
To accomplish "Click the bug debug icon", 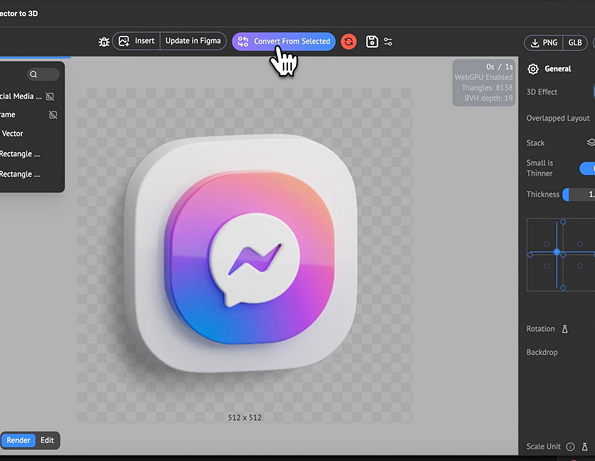I will pos(104,41).
